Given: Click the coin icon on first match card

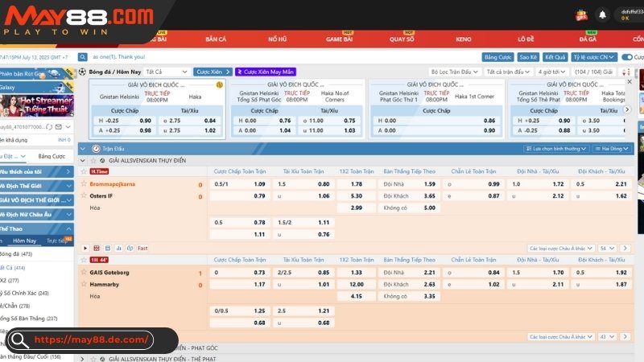Looking at the screenshot, I should point(219,84).
